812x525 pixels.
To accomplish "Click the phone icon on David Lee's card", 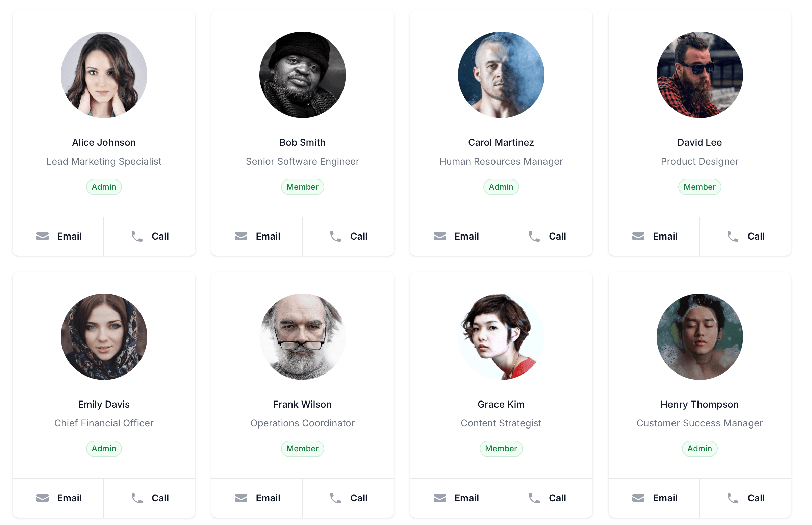I will [x=733, y=236].
